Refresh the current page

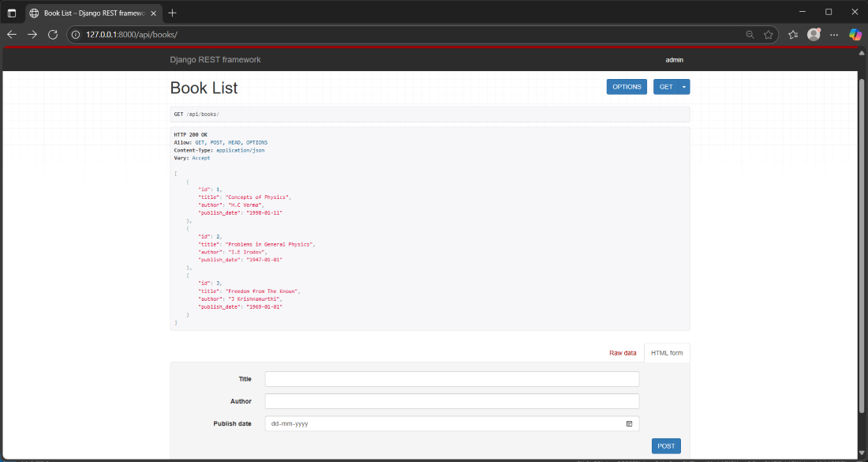[x=53, y=34]
